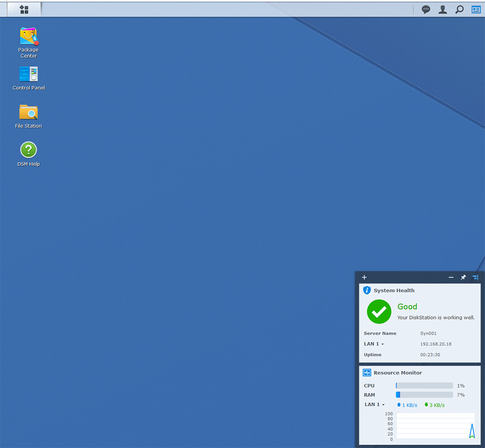Expand the LAN 1 dropdown under System Health
This screenshot has height=448, width=485.
[374, 344]
